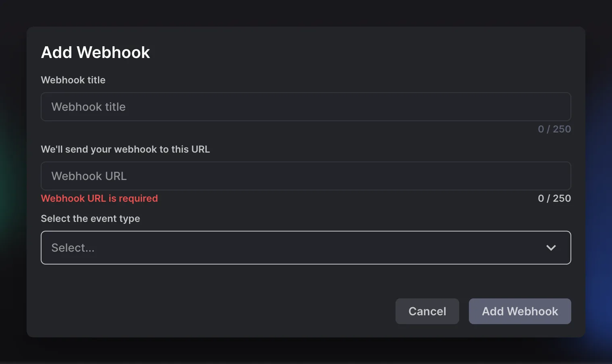
Task: Click the "We'll send your webhook to this URL" label
Action: [x=125, y=149]
